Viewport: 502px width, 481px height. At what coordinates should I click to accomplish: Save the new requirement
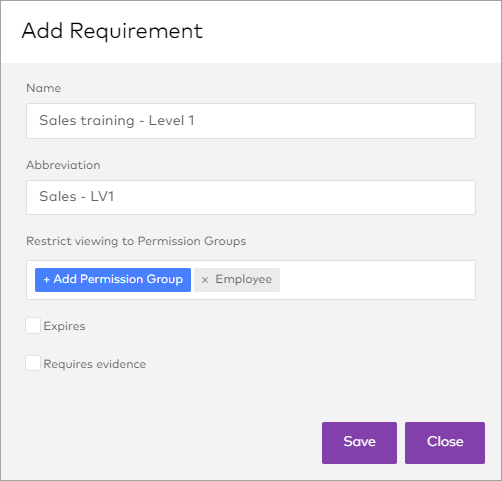point(359,443)
